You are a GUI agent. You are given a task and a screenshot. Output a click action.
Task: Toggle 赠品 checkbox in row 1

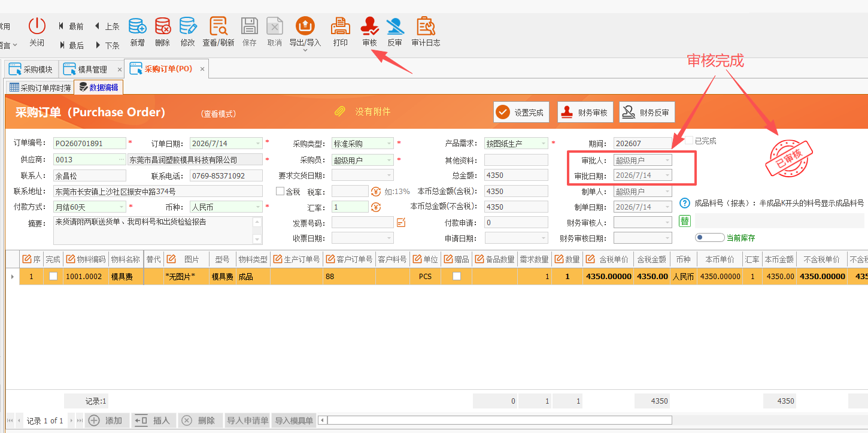click(457, 277)
